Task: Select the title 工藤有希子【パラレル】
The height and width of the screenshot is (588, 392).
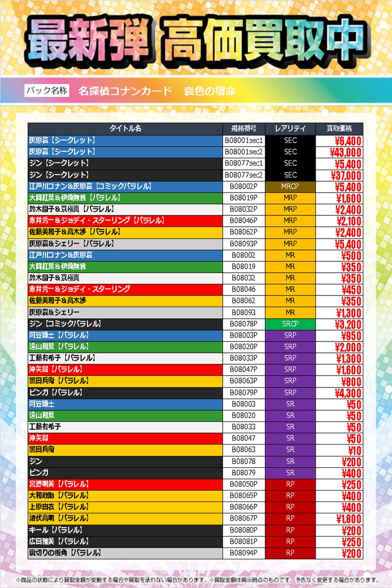Action: pyautogui.click(x=62, y=358)
